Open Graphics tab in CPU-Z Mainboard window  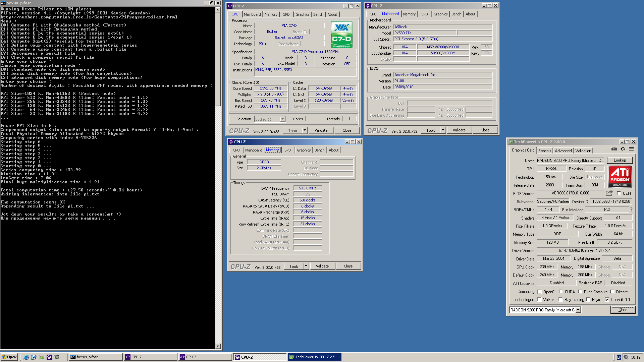440,14
